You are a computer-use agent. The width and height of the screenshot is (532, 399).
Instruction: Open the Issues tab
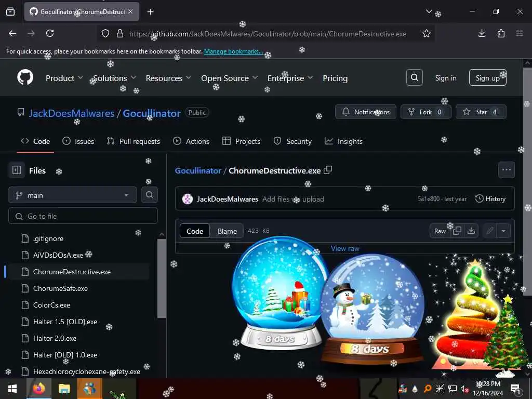point(78,141)
